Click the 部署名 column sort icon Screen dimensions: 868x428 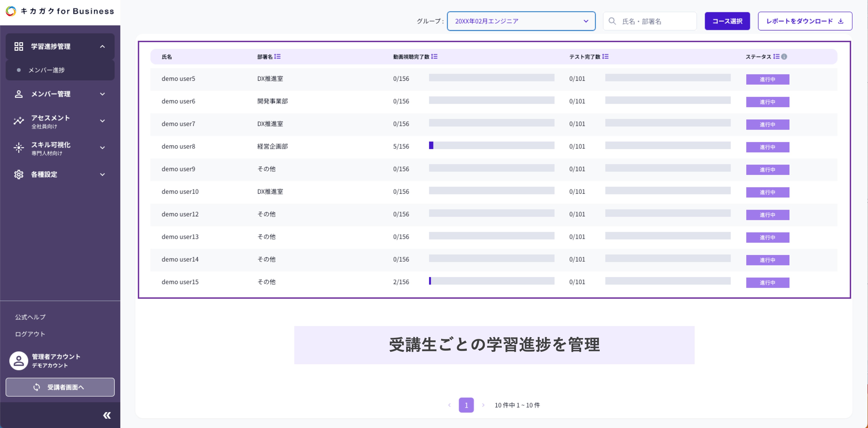pyautogui.click(x=277, y=57)
